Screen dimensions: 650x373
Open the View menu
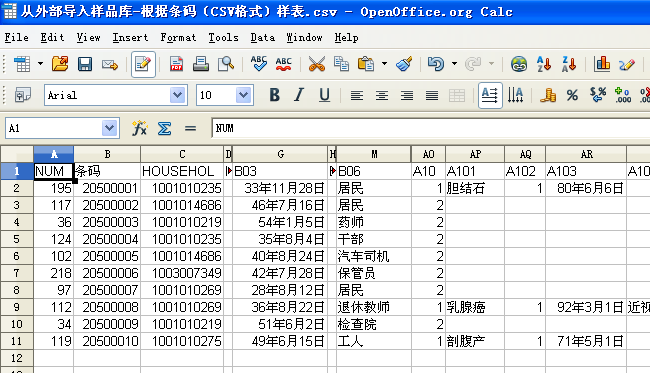click(88, 38)
